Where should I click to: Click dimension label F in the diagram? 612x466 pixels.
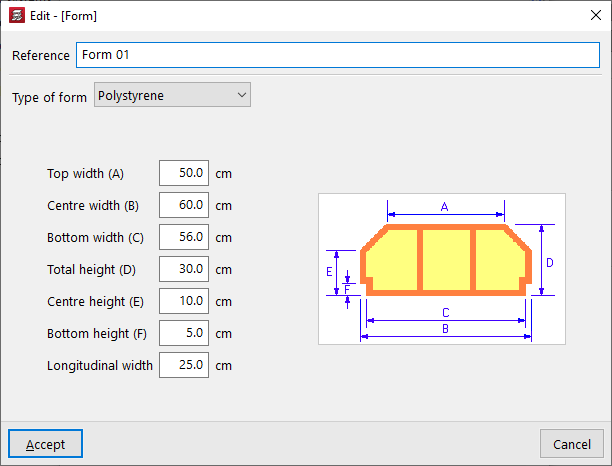pos(347,290)
